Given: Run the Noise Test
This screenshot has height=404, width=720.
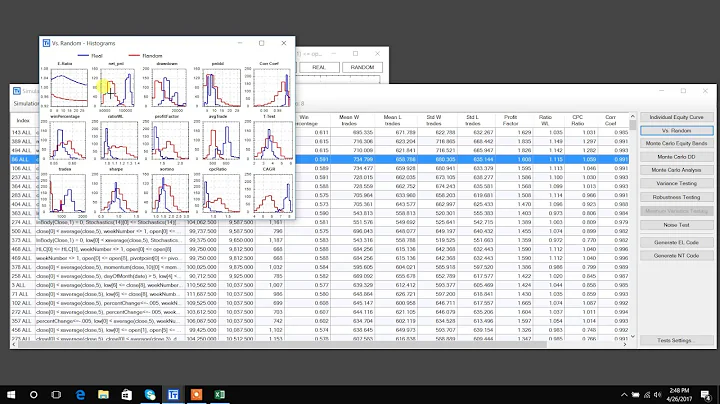Looking at the screenshot, I should click(676, 225).
